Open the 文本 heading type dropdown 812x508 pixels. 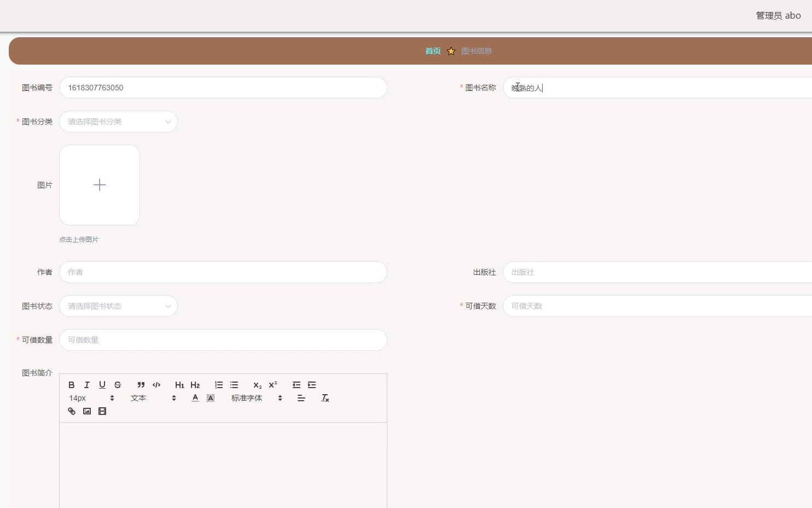tap(153, 398)
